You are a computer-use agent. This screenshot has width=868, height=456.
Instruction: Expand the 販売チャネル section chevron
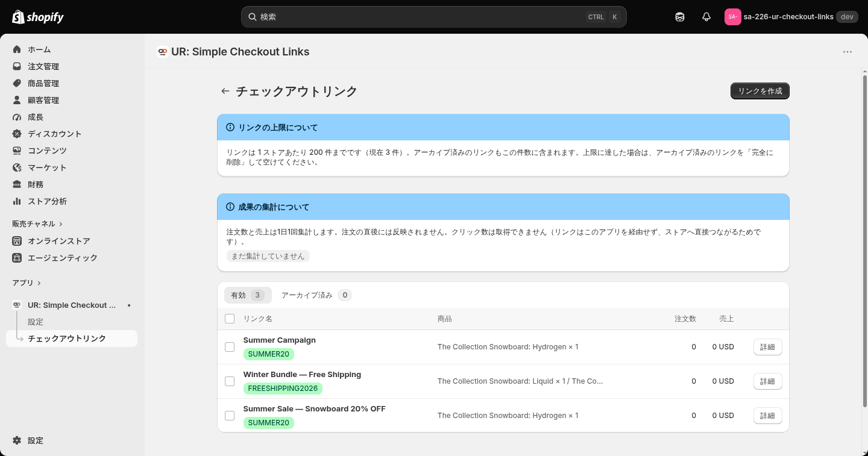point(61,224)
